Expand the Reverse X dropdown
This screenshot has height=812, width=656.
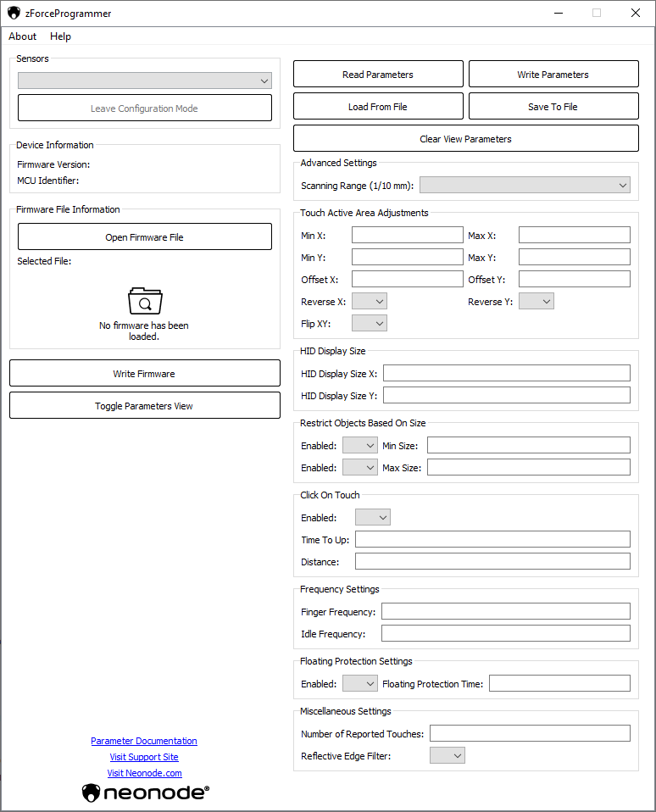[x=369, y=302]
